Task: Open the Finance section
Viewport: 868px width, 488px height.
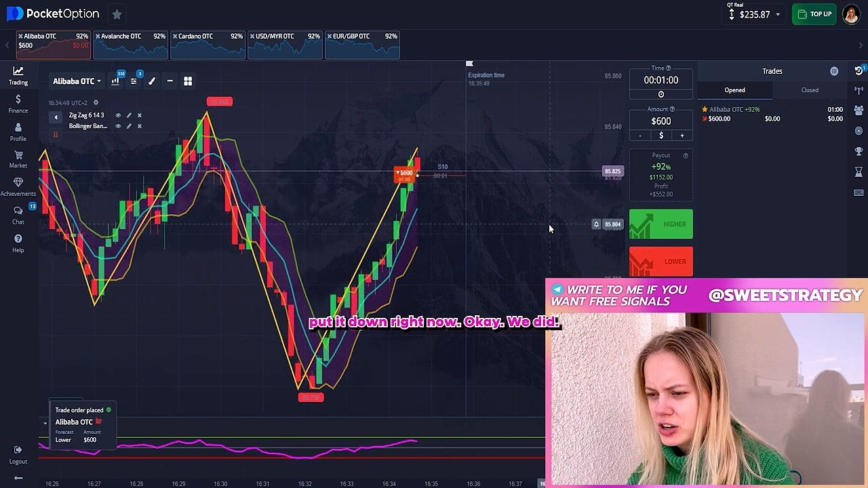Action: 18,104
